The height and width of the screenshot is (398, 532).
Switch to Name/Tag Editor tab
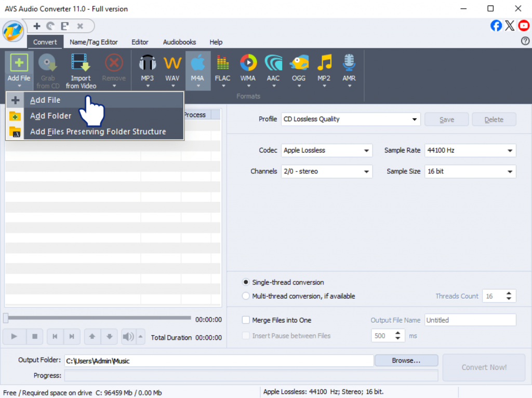94,42
